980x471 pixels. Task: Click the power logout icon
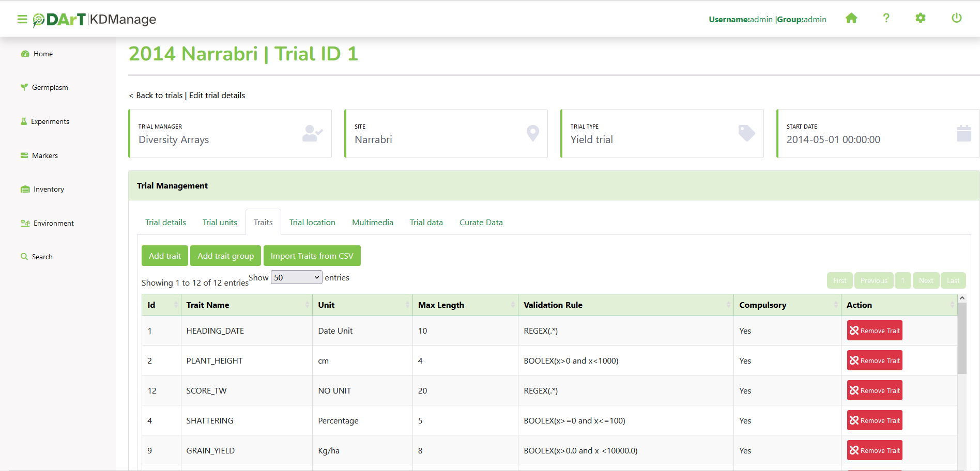coord(956,19)
